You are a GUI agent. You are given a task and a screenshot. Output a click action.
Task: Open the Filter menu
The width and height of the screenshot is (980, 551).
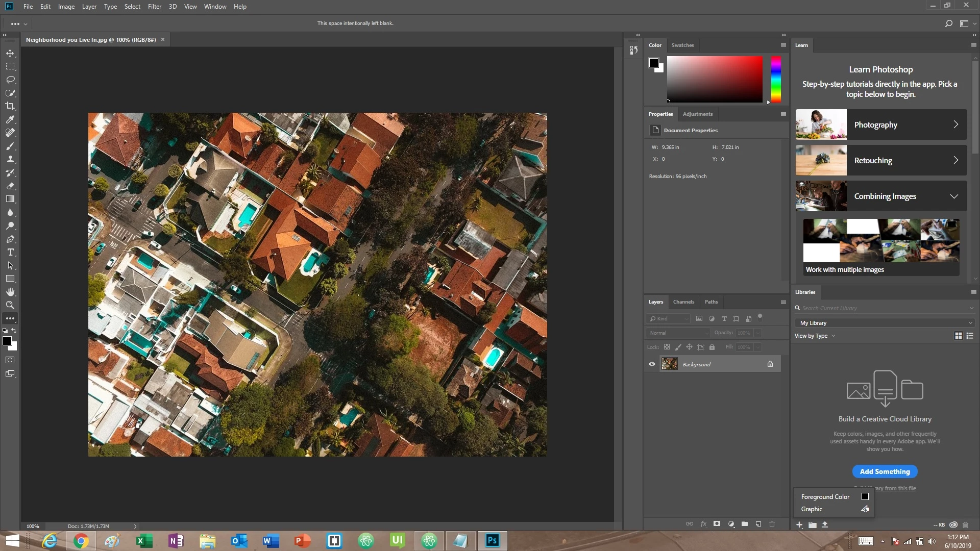[x=154, y=7]
